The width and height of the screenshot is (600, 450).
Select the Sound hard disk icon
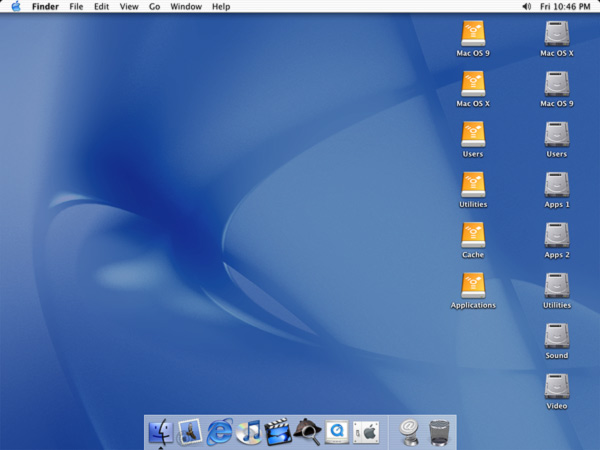click(557, 336)
